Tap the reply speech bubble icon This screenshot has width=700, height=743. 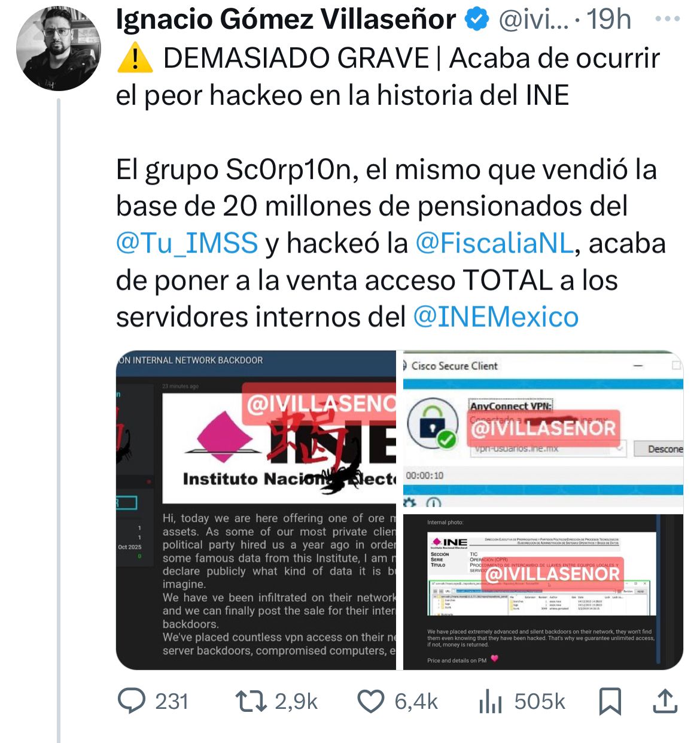[132, 701]
